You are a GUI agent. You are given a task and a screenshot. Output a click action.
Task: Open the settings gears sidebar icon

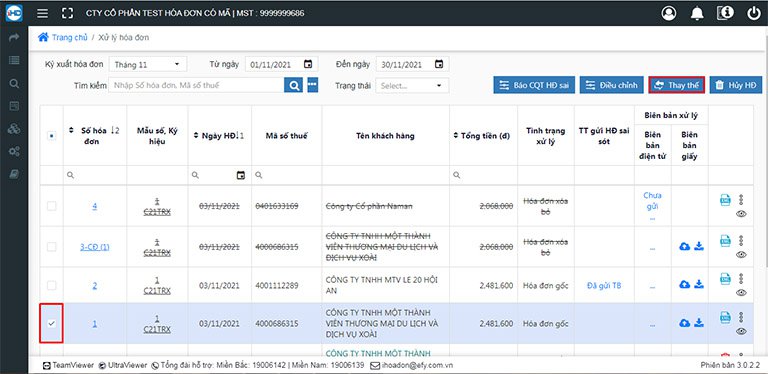coord(14,151)
